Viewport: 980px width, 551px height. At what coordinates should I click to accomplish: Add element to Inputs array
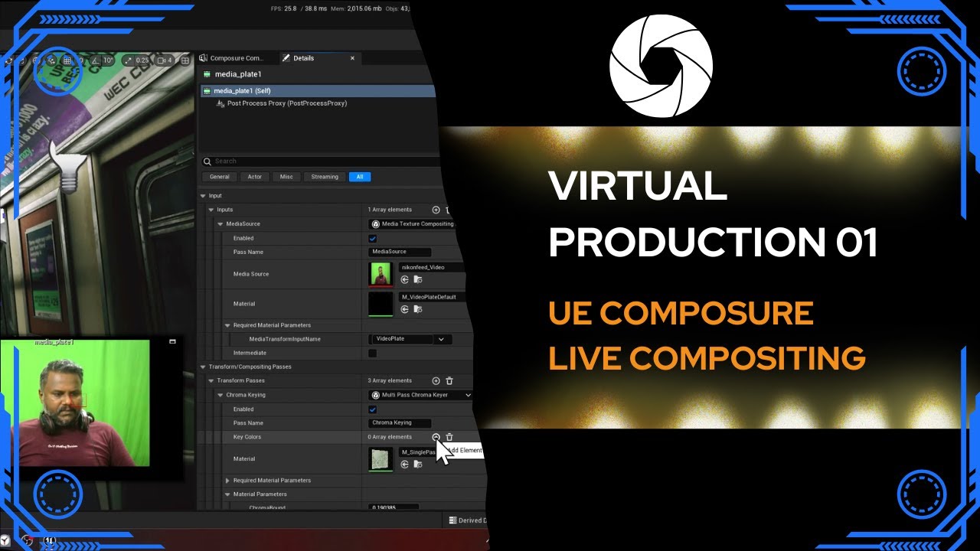pos(436,210)
